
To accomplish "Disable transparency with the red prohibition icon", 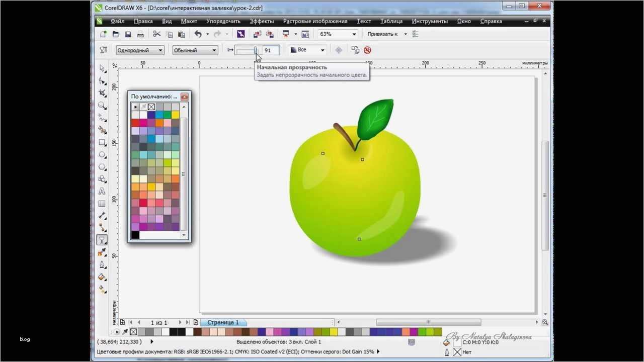I will click(367, 50).
